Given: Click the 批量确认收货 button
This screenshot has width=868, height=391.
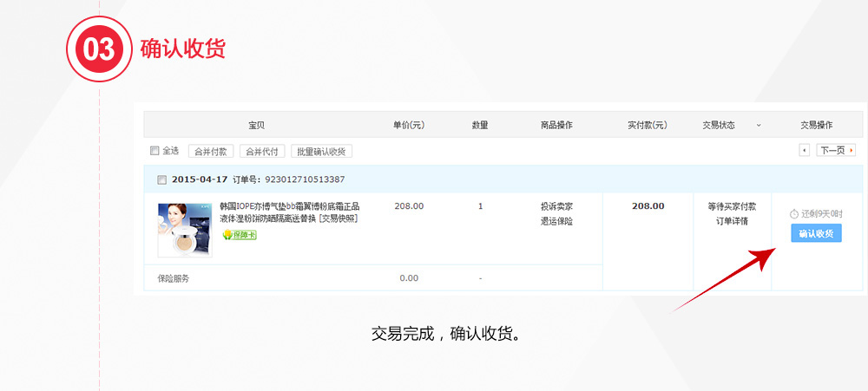Looking at the screenshot, I should pyautogui.click(x=321, y=151).
